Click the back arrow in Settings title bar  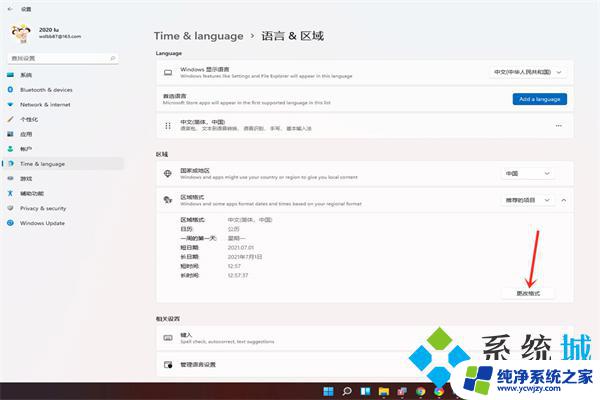pyautogui.click(x=8, y=8)
